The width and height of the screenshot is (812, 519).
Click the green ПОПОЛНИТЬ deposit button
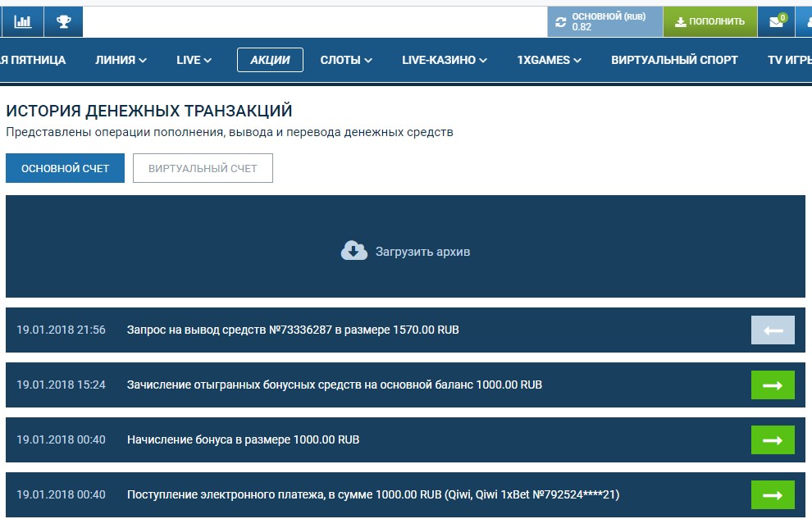[x=710, y=20]
